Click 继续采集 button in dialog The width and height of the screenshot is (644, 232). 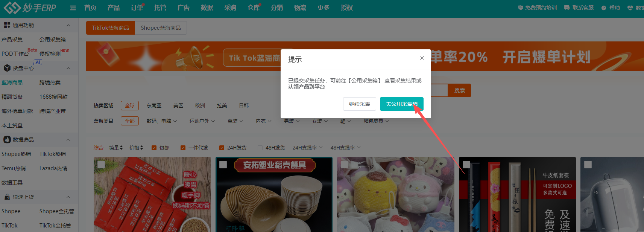point(360,104)
